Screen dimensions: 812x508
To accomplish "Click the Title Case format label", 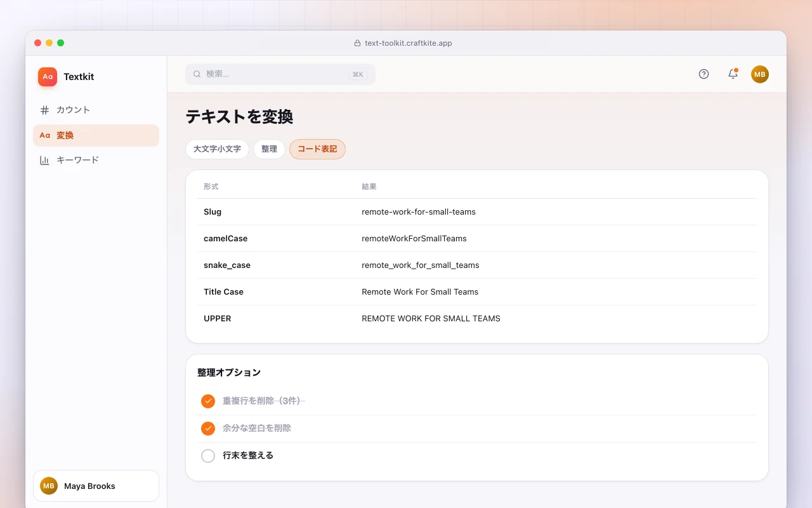I will click(x=223, y=292).
